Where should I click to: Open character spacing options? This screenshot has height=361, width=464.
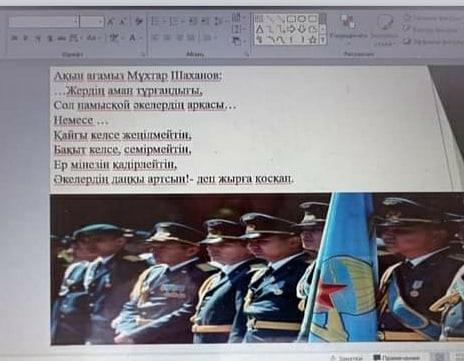point(75,38)
